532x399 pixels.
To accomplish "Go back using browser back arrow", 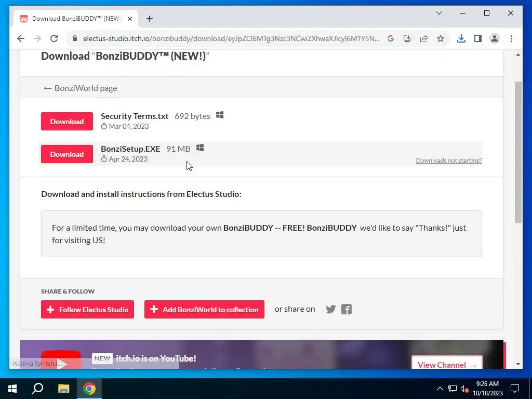I will click(21, 38).
